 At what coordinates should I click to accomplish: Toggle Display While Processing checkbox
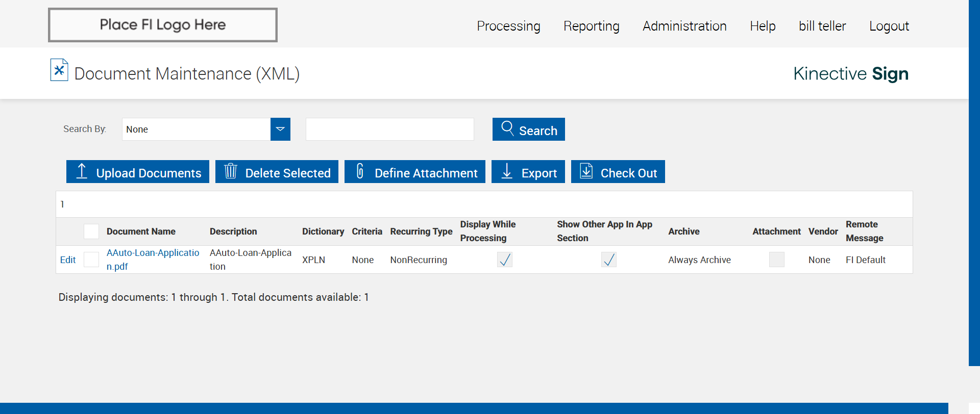505,260
